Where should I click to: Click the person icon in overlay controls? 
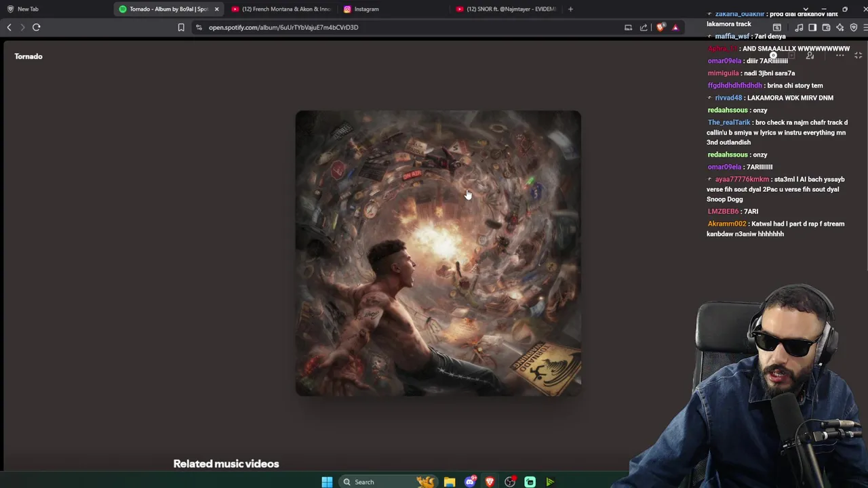pos(810,56)
